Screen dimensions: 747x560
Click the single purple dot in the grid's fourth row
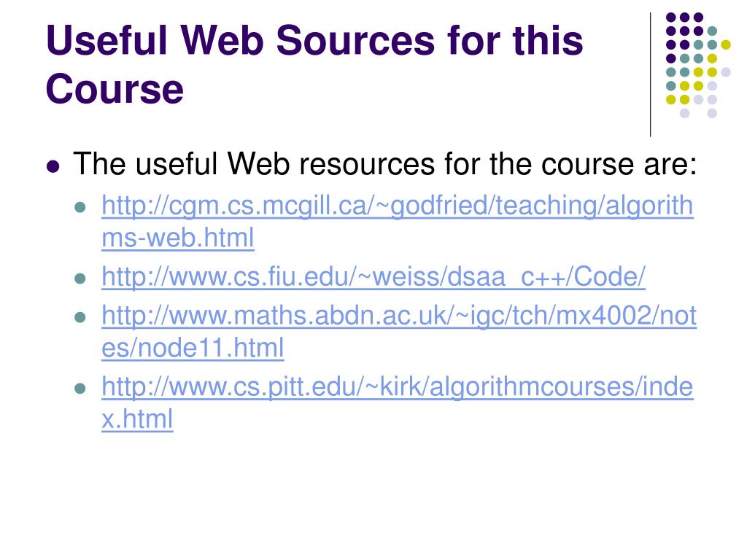pyautogui.click(x=670, y=58)
